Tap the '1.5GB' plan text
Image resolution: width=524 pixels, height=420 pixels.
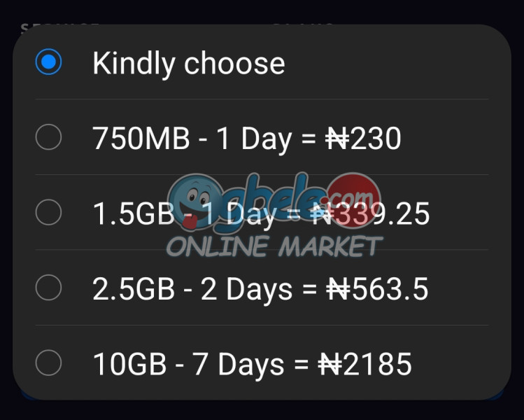(134, 213)
